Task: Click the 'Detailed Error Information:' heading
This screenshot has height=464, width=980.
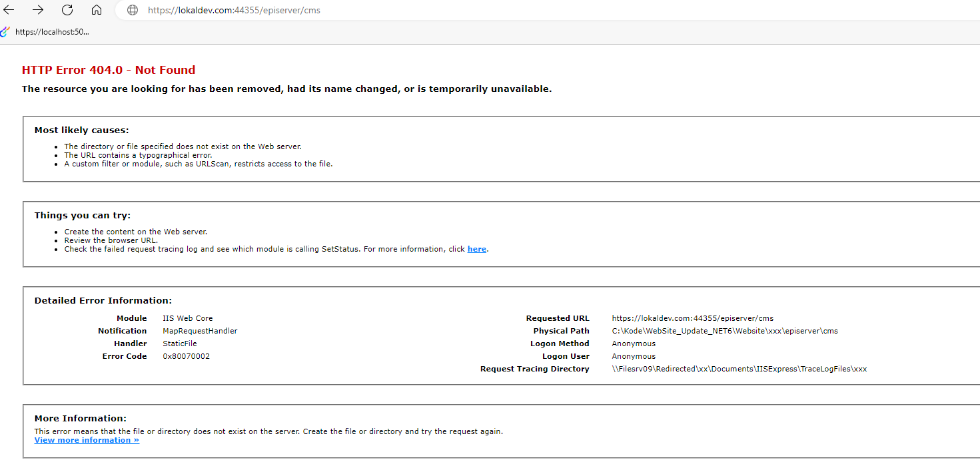Action: tap(103, 301)
